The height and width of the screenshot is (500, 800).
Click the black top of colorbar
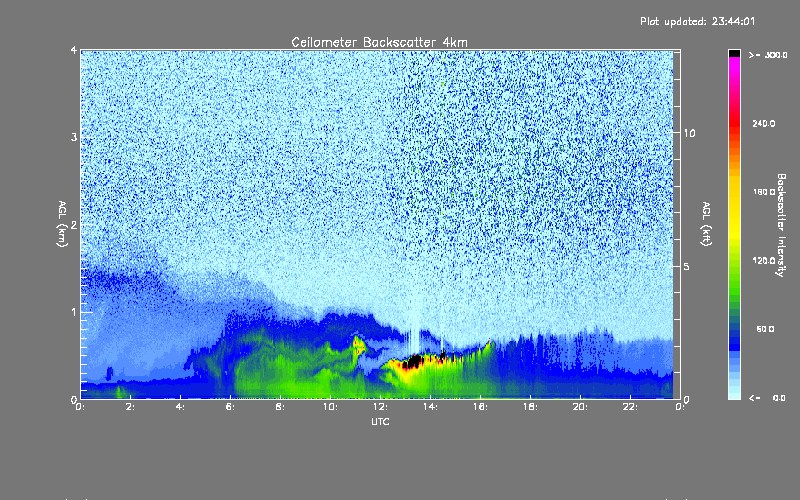734,53
